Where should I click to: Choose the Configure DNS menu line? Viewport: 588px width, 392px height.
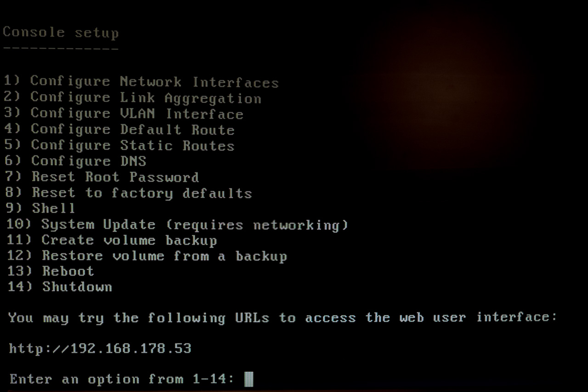click(75, 161)
